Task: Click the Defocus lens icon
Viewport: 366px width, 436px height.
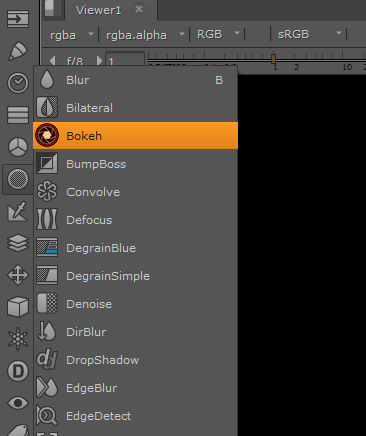Action: tap(47, 219)
